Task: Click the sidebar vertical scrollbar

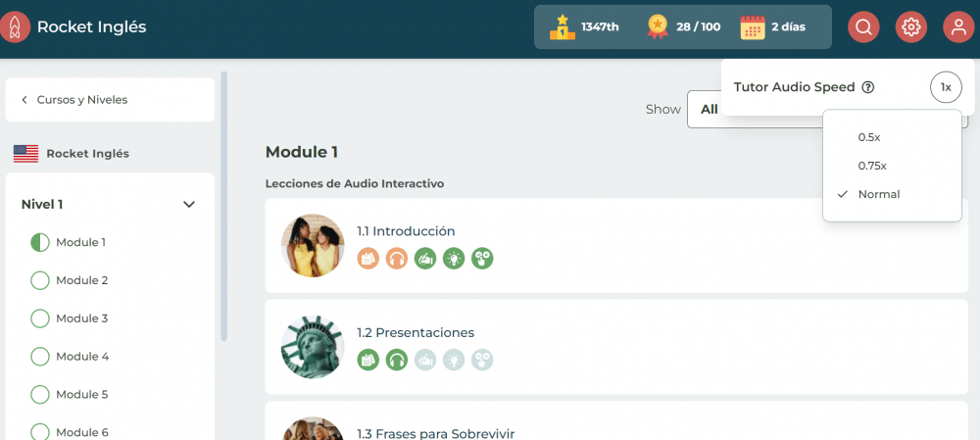Action: pyautogui.click(x=224, y=206)
